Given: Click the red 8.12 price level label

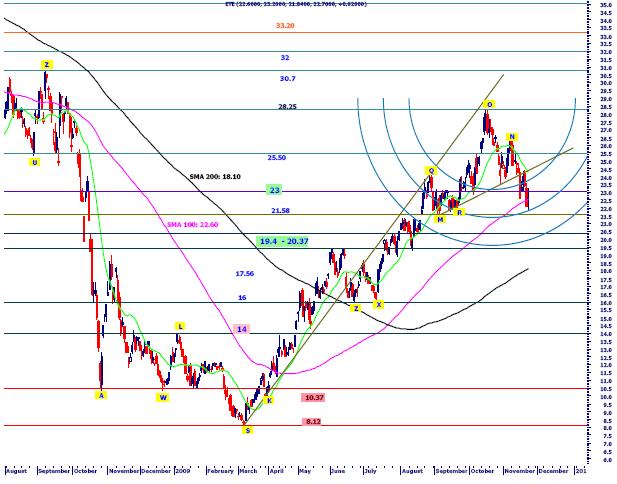Looking at the screenshot, I should [312, 421].
